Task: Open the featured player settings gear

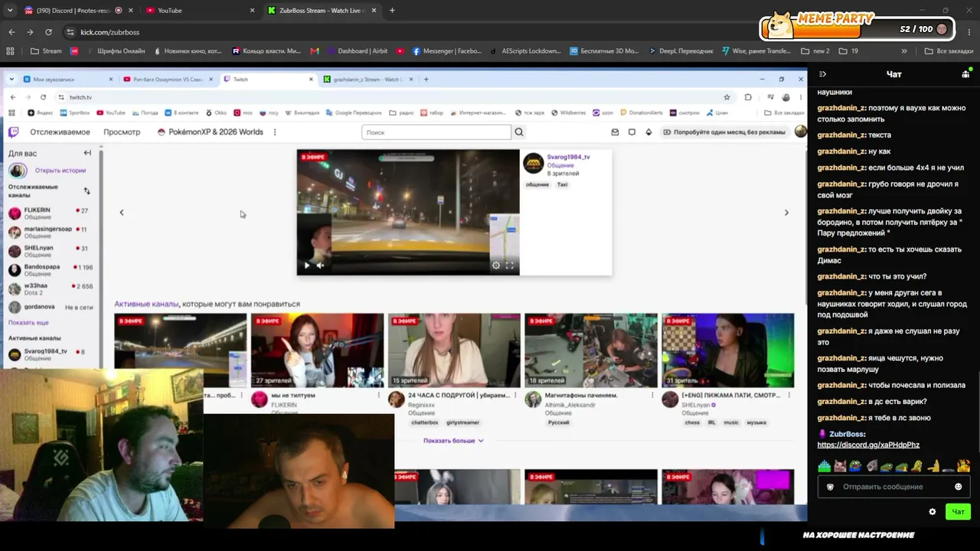Action: point(496,266)
